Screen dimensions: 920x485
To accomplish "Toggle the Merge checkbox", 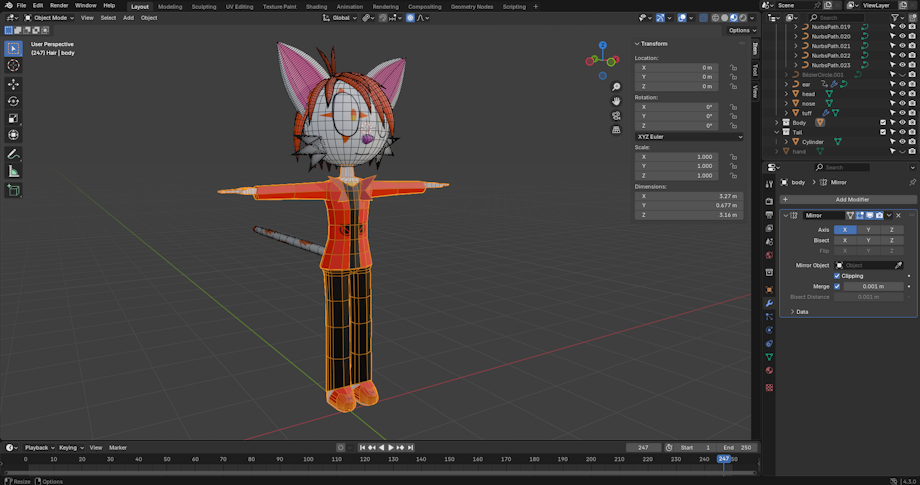I will pyautogui.click(x=837, y=287).
